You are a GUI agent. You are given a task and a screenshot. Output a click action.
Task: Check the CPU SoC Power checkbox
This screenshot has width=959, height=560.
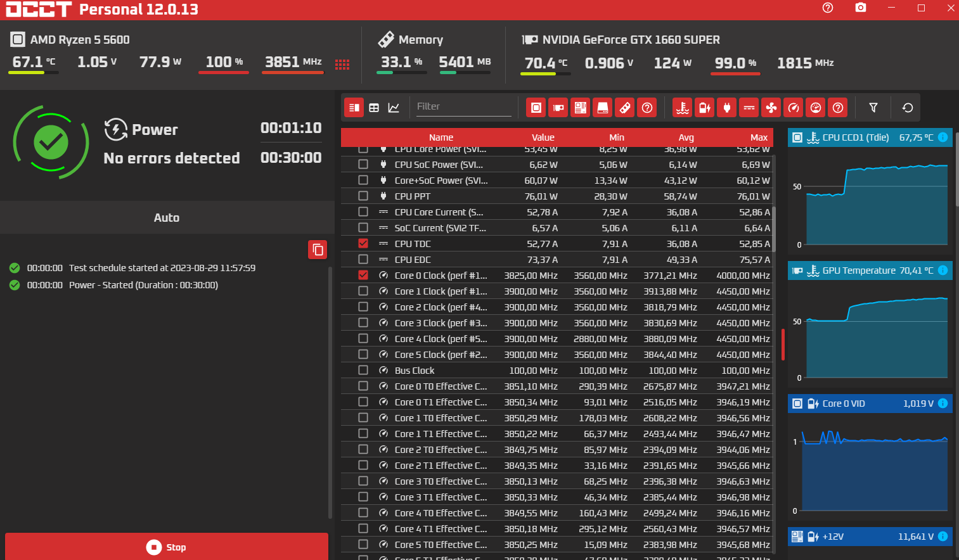[363, 164]
